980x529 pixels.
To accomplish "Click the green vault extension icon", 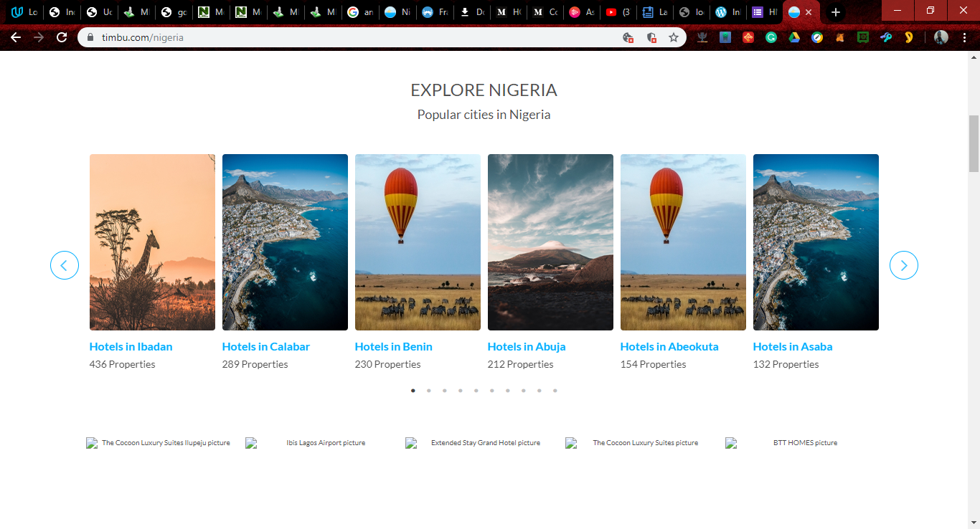I will pos(863,37).
